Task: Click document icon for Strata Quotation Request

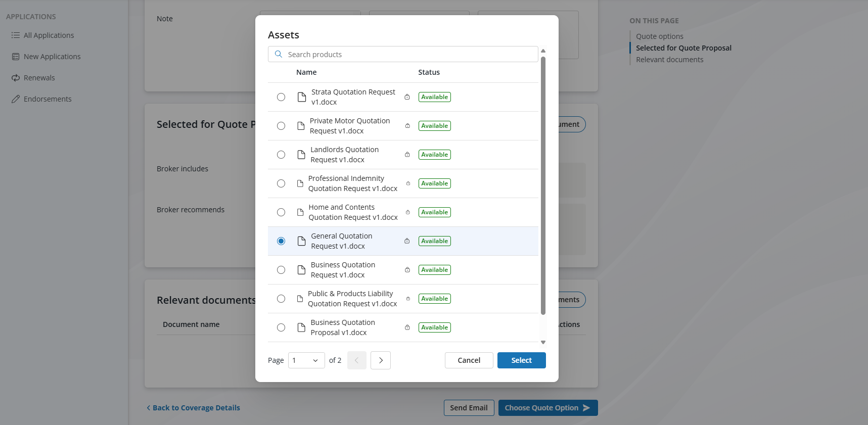Action: [x=302, y=97]
